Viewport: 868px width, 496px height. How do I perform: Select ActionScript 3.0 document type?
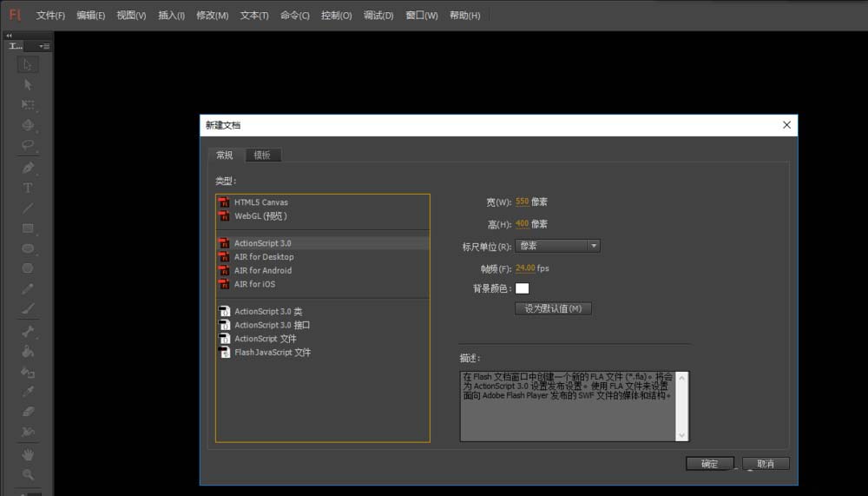click(323, 243)
